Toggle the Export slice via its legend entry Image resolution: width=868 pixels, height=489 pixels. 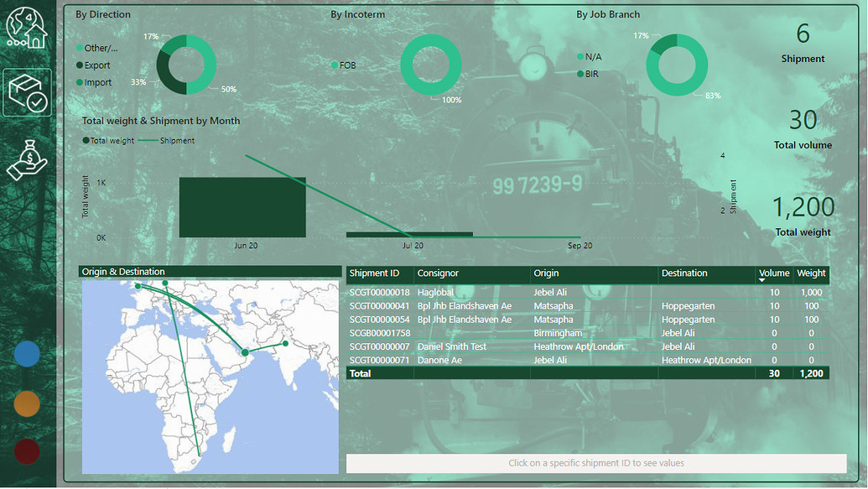pos(81,65)
